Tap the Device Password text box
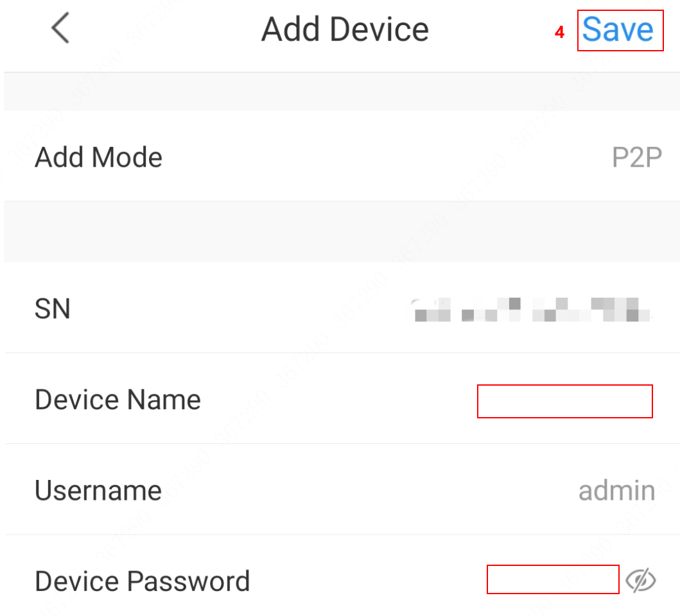The height and width of the screenshot is (616, 680). [553, 579]
